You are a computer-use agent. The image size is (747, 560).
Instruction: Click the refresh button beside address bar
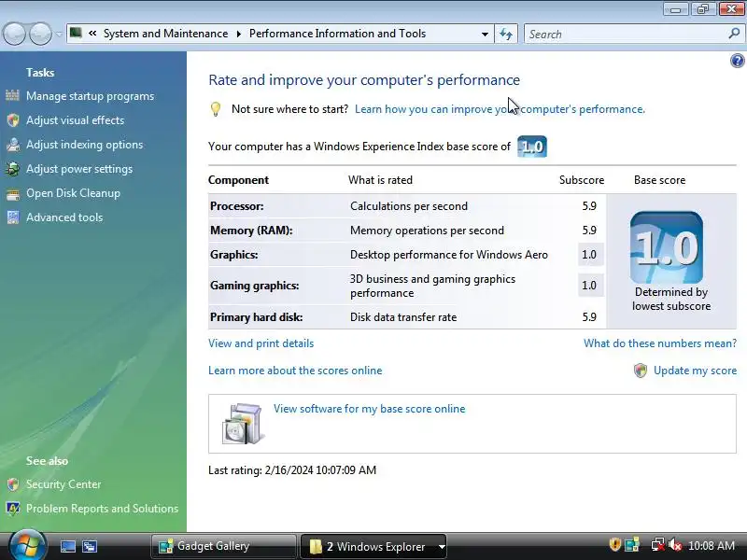pos(506,34)
